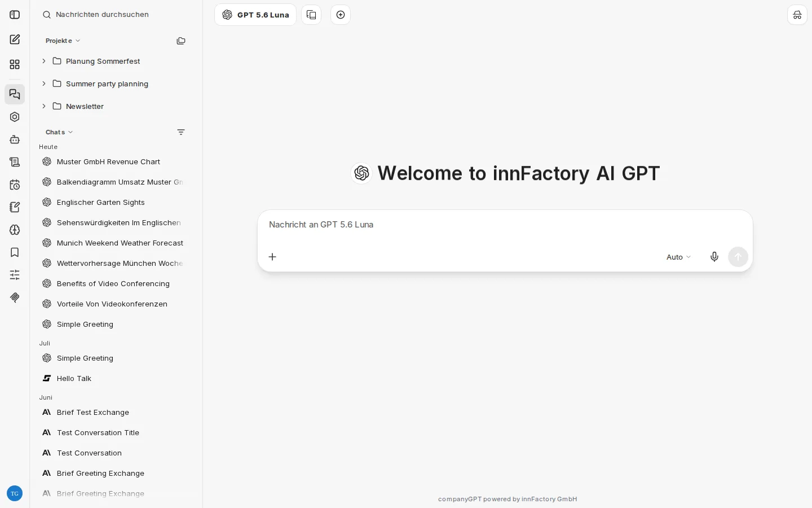This screenshot has width=812, height=508.
Task: Open the calendar with clock icon
Action: coord(15,185)
